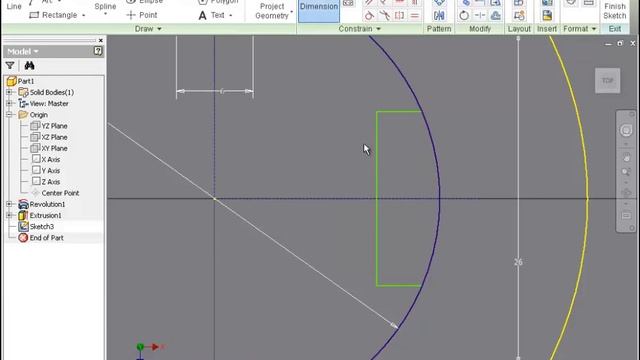The height and width of the screenshot is (360, 640).
Task: Expand the Draw panel dropdown
Action: click(159, 29)
